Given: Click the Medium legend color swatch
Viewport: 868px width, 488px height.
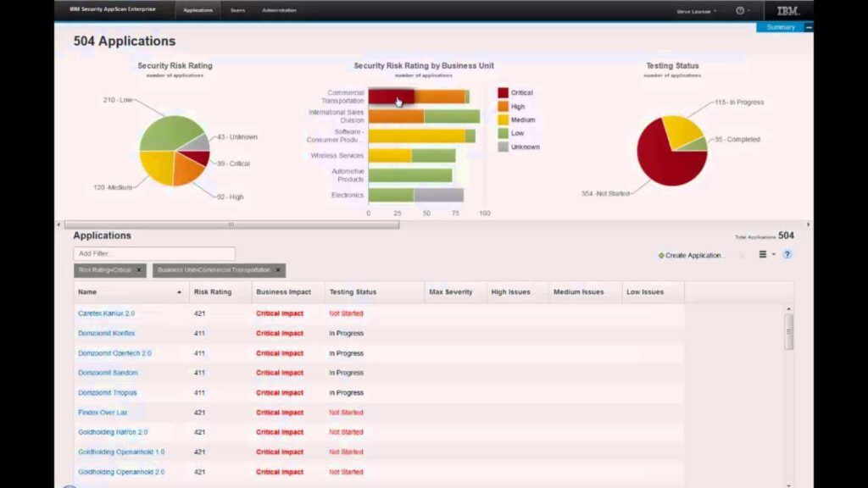Looking at the screenshot, I should (x=503, y=119).
